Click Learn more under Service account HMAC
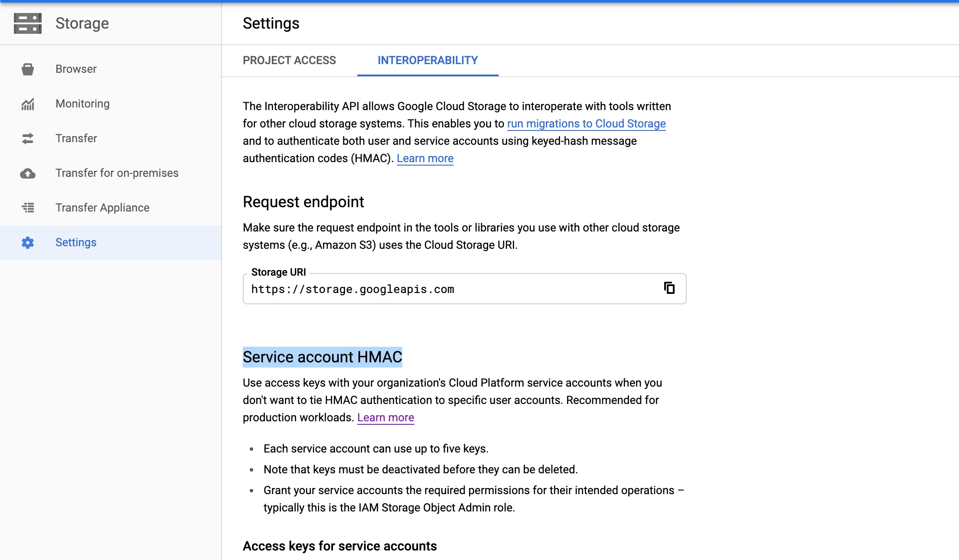 coord(385,418)
